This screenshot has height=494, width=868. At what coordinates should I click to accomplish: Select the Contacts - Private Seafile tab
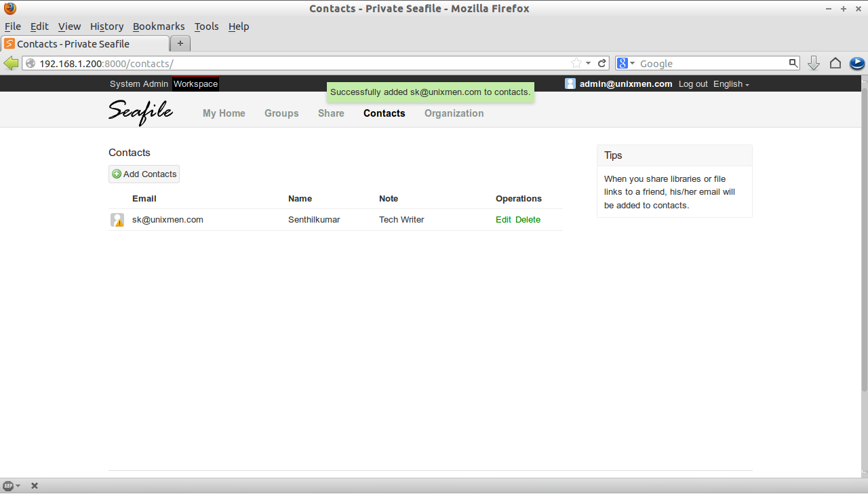[x=85, y=43]
